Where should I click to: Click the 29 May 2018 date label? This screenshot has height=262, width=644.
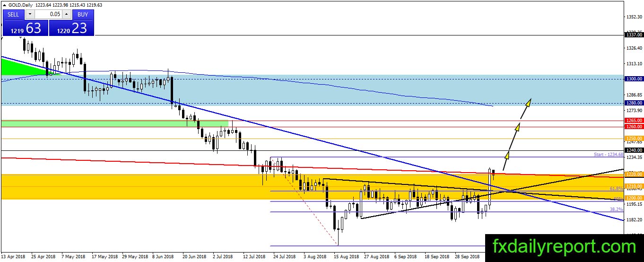point(135,256)
